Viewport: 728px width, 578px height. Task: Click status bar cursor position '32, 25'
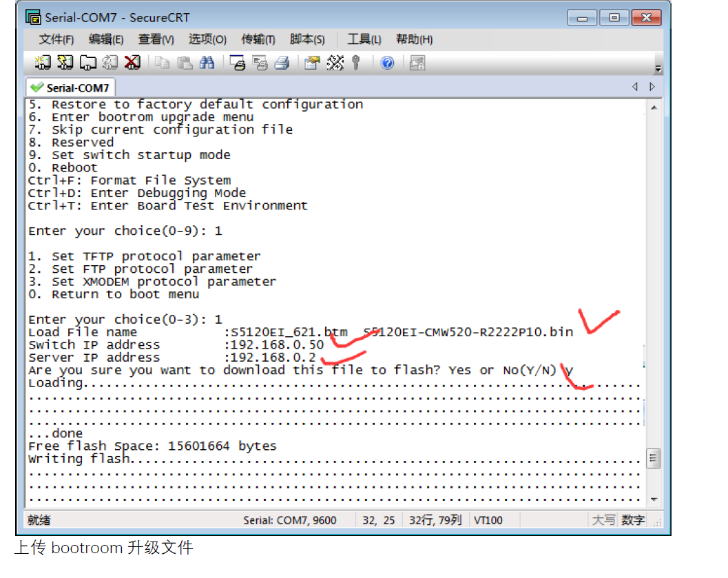[378, 520]
